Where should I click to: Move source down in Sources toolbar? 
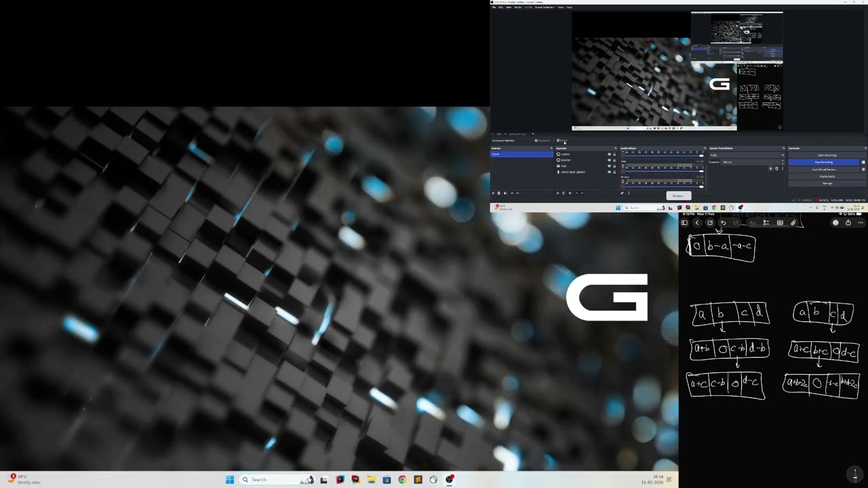(x=582, y=193)
